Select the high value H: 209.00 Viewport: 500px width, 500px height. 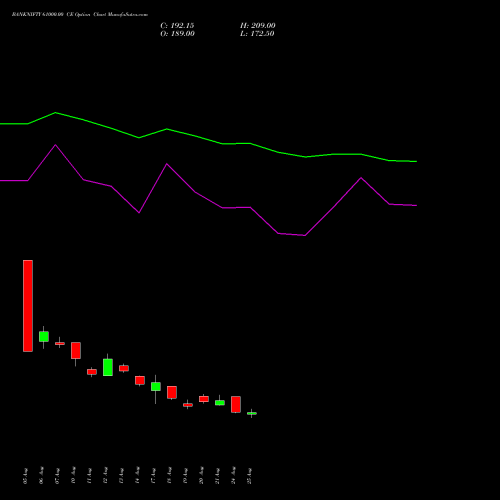(258, 26)
